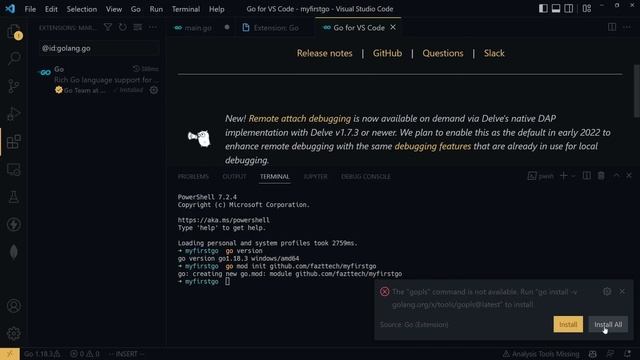Open Extensions panel more actions menu
Image resolution: width=640 pixels, height=360 pixels.
153,27
